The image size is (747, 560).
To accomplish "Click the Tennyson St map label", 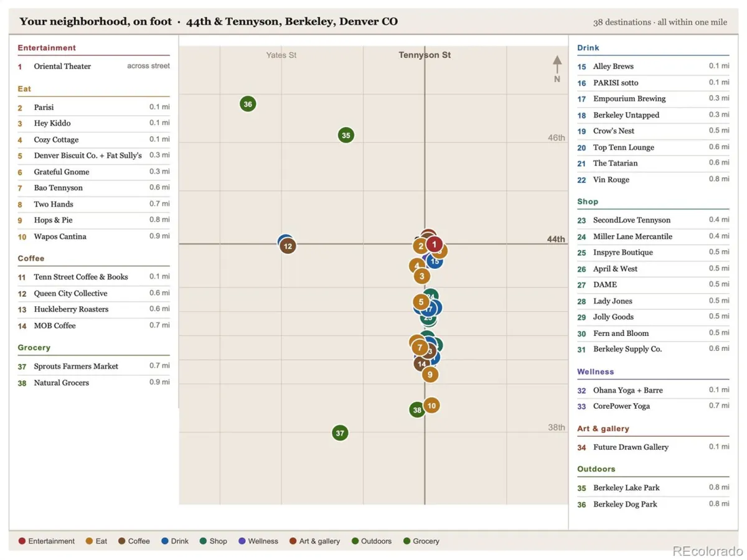I will tap(425, 55).
